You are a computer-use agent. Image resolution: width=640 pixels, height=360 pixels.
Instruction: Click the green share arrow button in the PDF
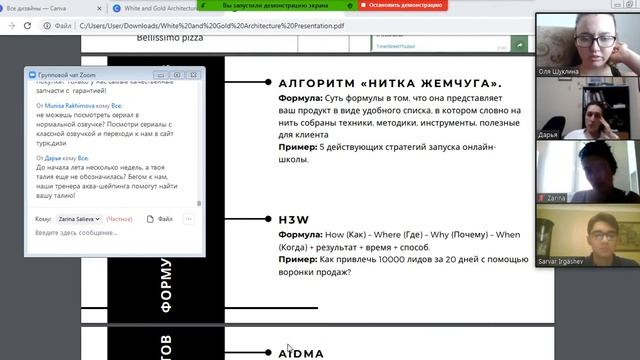tap(520, 44)
